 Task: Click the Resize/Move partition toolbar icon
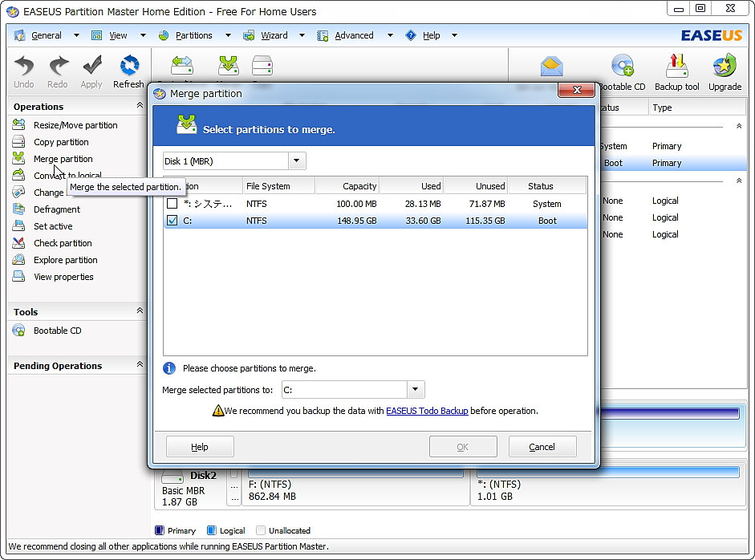(x=182, y=66)
